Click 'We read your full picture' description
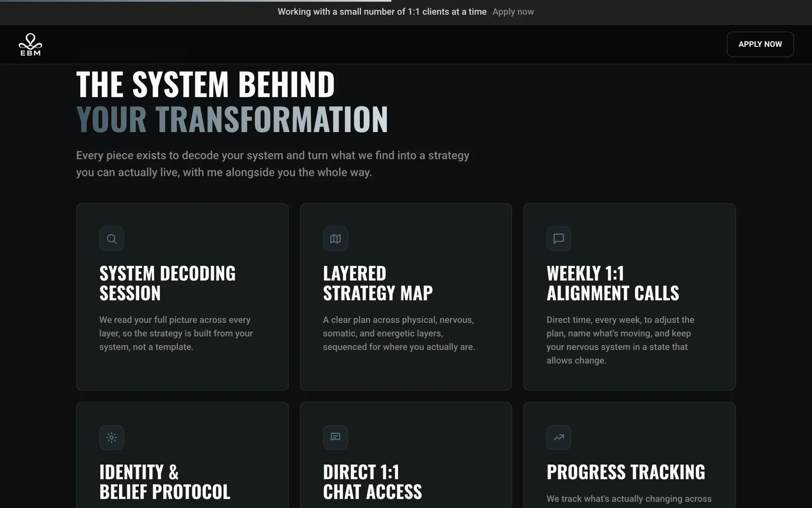Viewport: 812px width, 508px height. coord(176,333)
